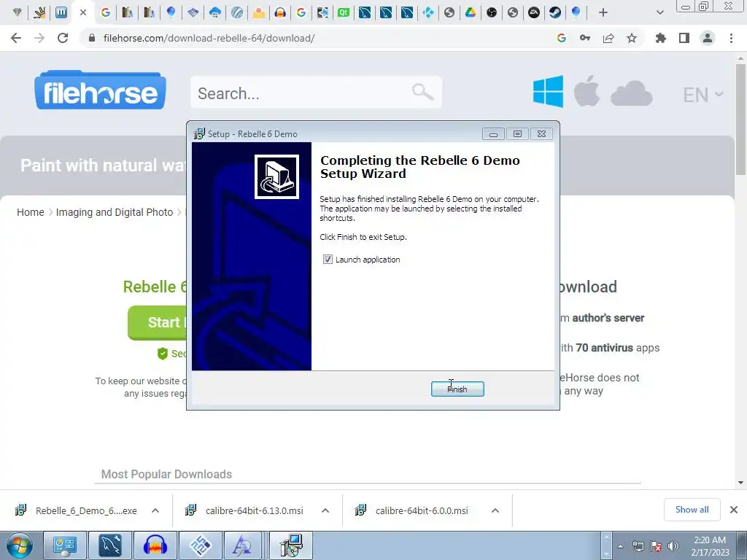Show hidden system tray icons
Image resolution: width=747 pixels, height=560 pixels.
(620, 546)
